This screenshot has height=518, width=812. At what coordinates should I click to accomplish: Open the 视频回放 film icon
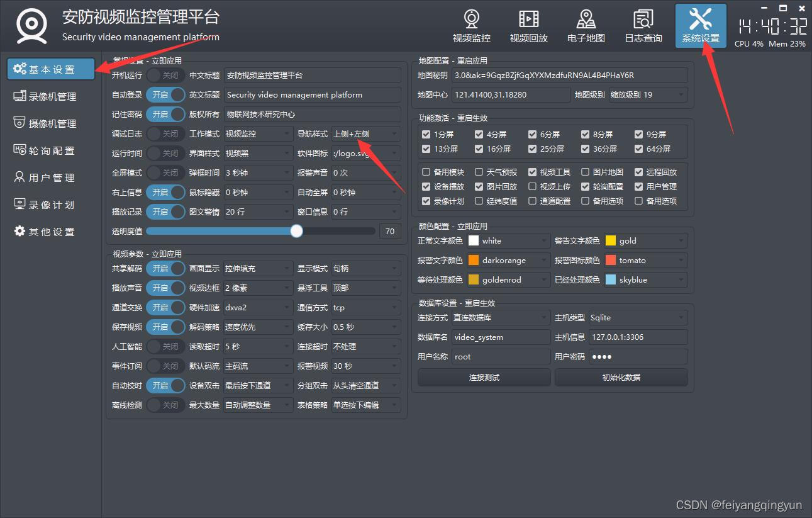[529, 19]
